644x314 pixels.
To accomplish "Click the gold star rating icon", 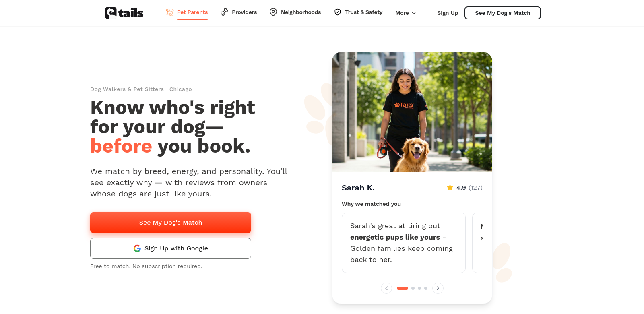I will pyautogui.click(x=450, y=187).
